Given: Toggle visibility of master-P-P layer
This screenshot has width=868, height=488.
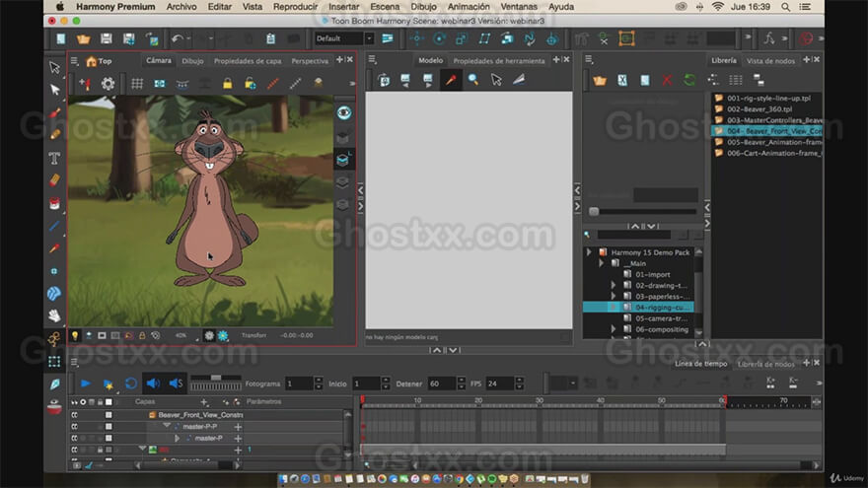Looking at the screenshot, I should (74, 427).
